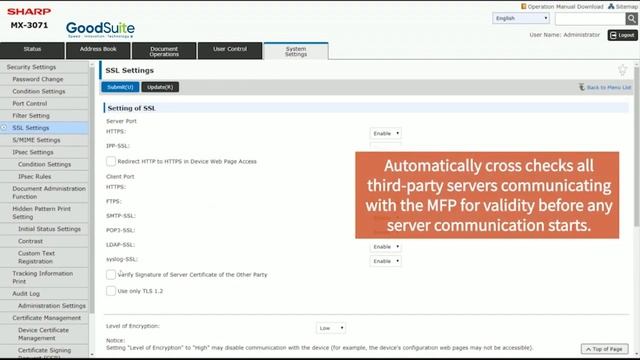Open IPsec Rules in the sidebar

44,177
